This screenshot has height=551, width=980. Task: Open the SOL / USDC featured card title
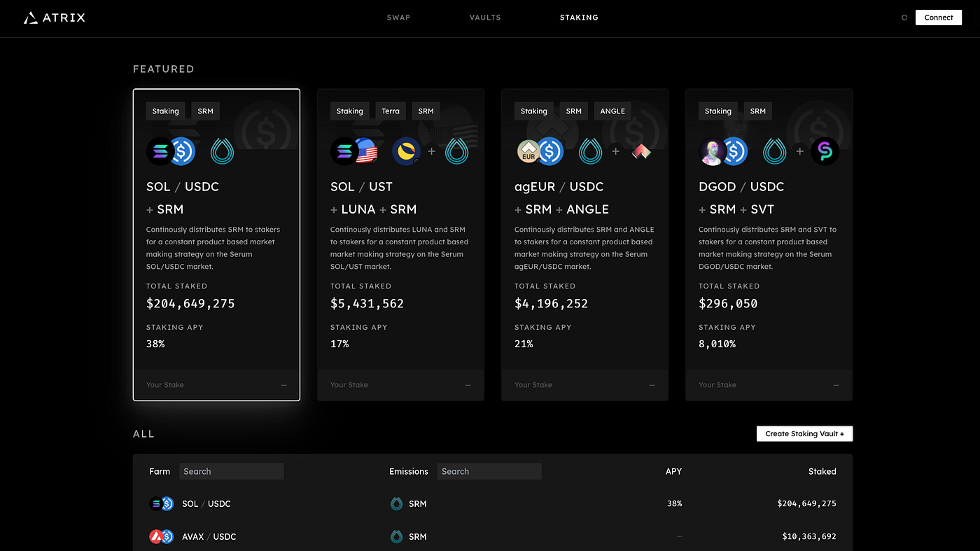pyautogui.click(x=183, y=187)
